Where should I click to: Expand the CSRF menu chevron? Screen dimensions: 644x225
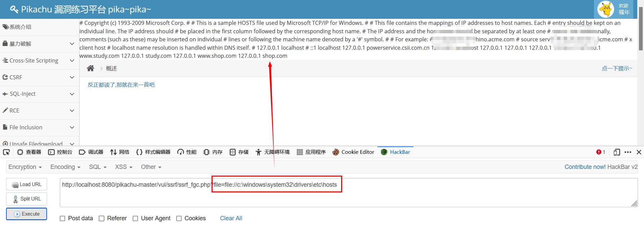(x=72, y=77)
